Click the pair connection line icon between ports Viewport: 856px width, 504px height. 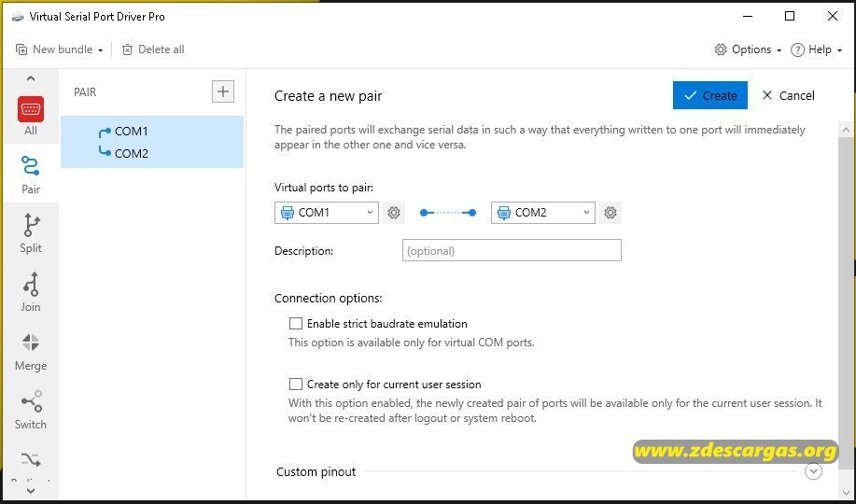pos(448,213)
